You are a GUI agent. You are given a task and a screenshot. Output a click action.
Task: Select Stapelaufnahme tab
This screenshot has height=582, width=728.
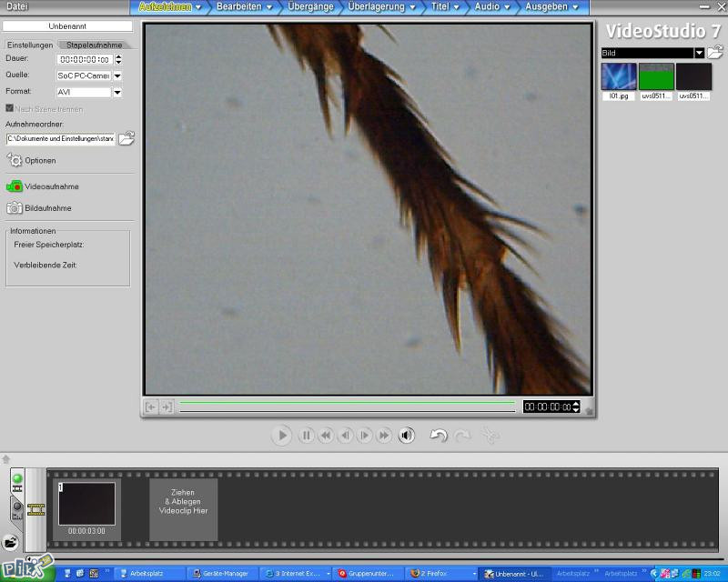[x=95, y=45]
